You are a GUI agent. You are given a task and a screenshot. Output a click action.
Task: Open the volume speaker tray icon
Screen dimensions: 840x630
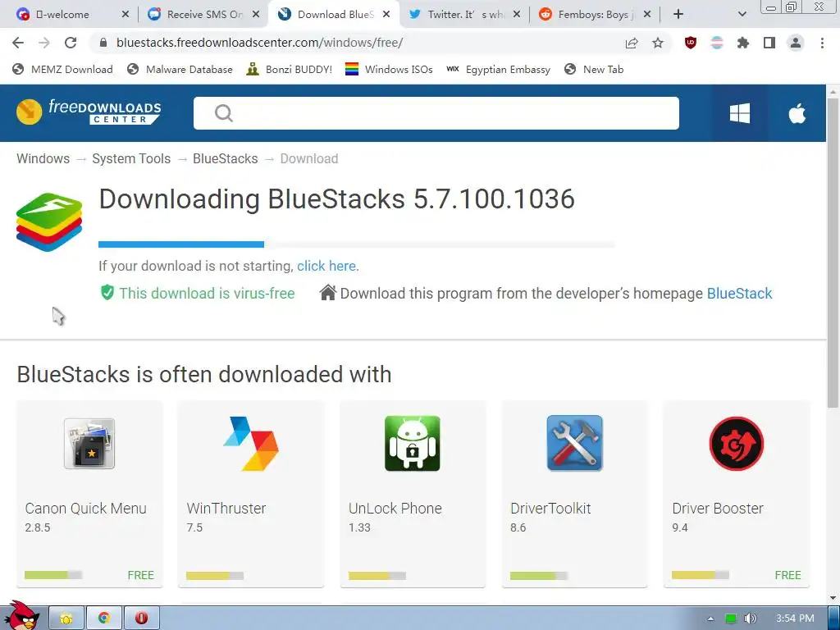click(750, 619)
